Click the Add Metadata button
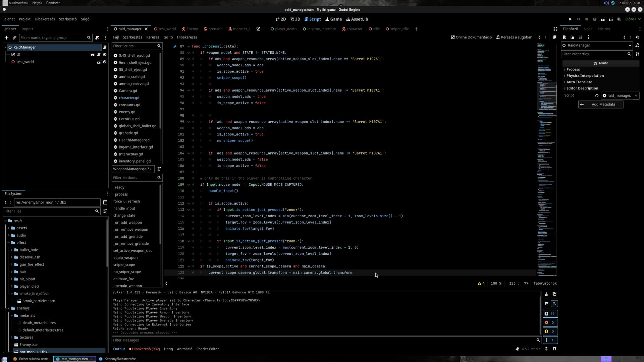This screenshot has width=644, height=362. 600,104
